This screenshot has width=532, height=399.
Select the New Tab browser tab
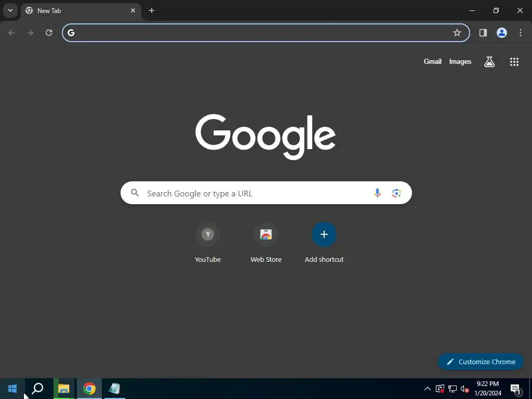coord(81,10)
